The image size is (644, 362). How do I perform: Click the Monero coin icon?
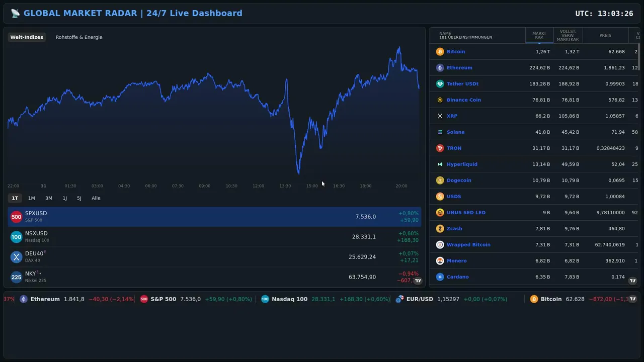440,261
